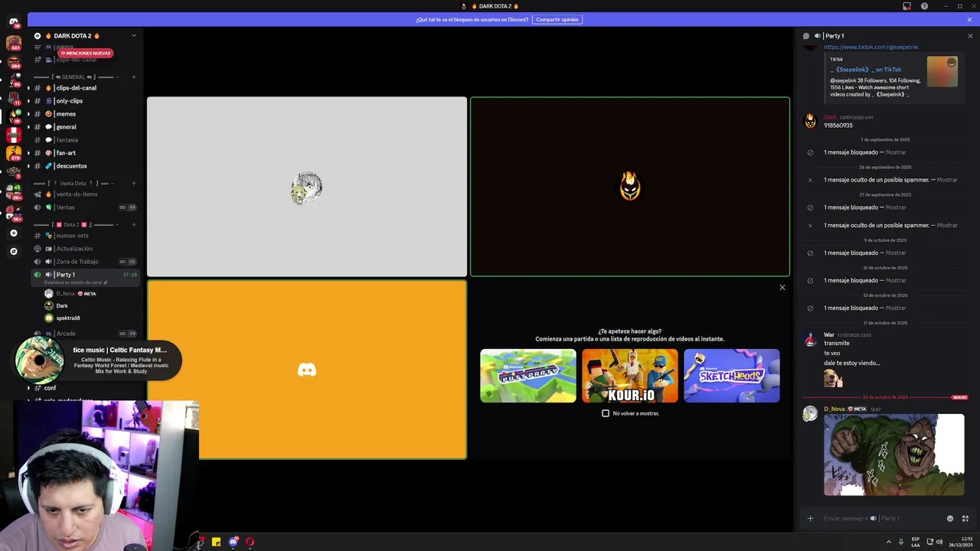This screenshot has width=980, height=551.
Task: Open the clips-del-canal channel in GENERAL
Action: [x=86, y=88]
